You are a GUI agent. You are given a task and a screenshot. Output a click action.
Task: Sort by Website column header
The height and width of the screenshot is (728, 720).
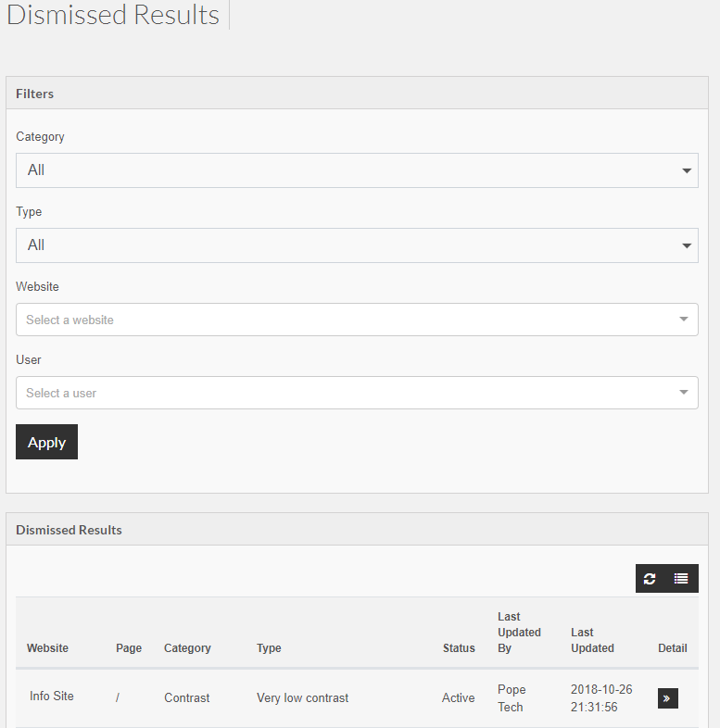click(47, 648)
